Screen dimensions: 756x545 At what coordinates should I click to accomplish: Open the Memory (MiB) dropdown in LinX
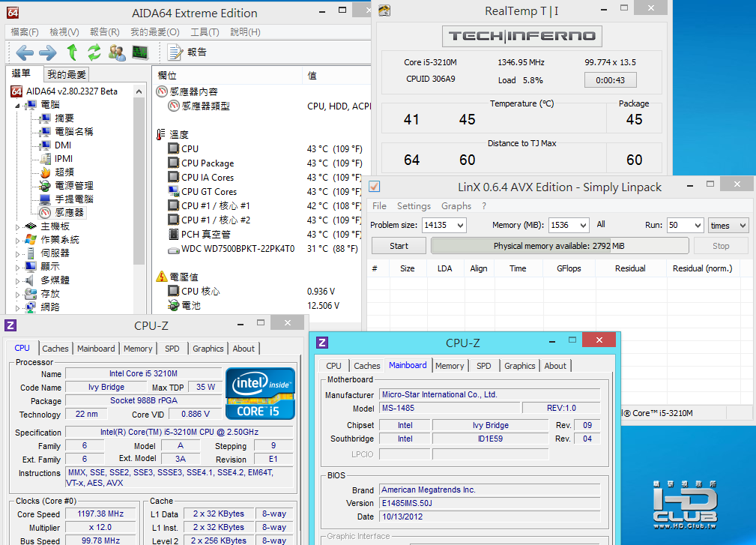coord(582,225)
